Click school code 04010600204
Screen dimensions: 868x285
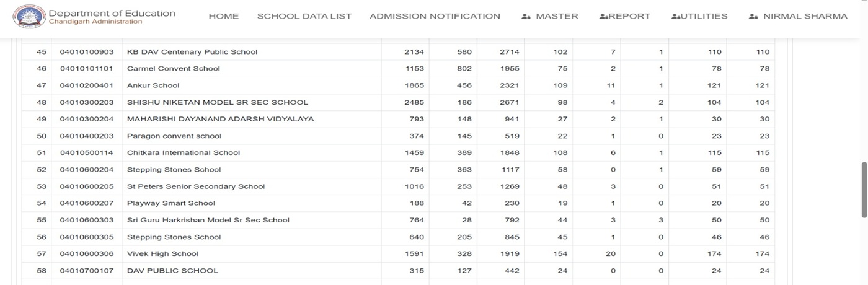[87, 169]
